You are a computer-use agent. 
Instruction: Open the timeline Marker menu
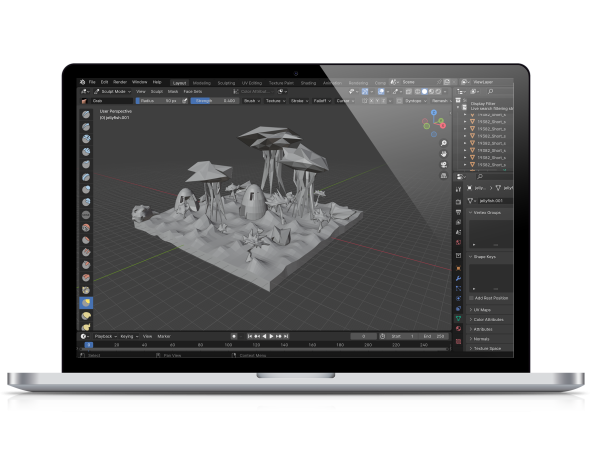[164, 336]
